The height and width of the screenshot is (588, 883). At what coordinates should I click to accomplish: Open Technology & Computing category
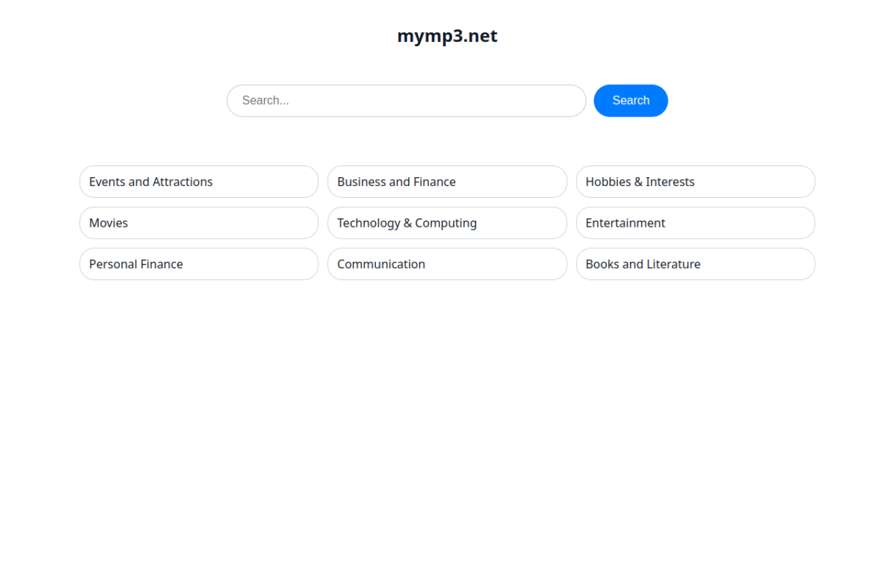pyautogui.click(x=447, y=223)
